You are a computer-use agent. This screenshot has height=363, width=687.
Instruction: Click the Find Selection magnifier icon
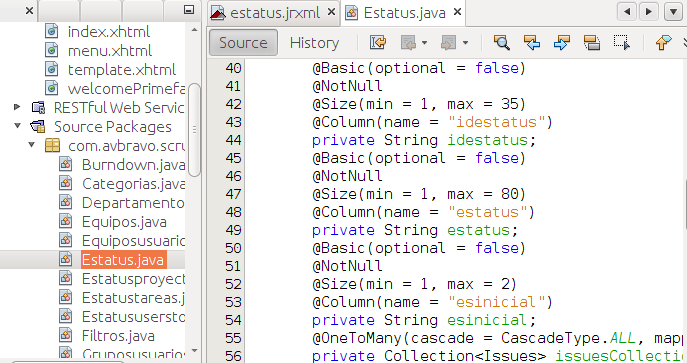(502, 42)
